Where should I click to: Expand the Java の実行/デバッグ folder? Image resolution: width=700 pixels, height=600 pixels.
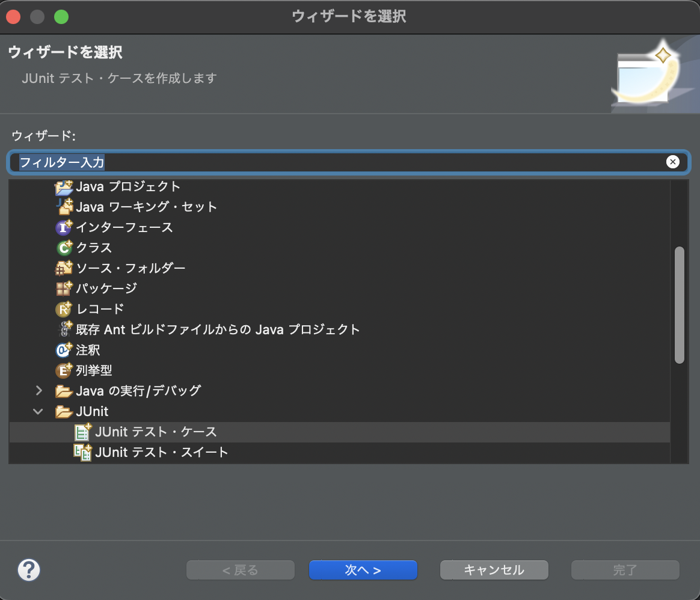(x=39, y=391)
